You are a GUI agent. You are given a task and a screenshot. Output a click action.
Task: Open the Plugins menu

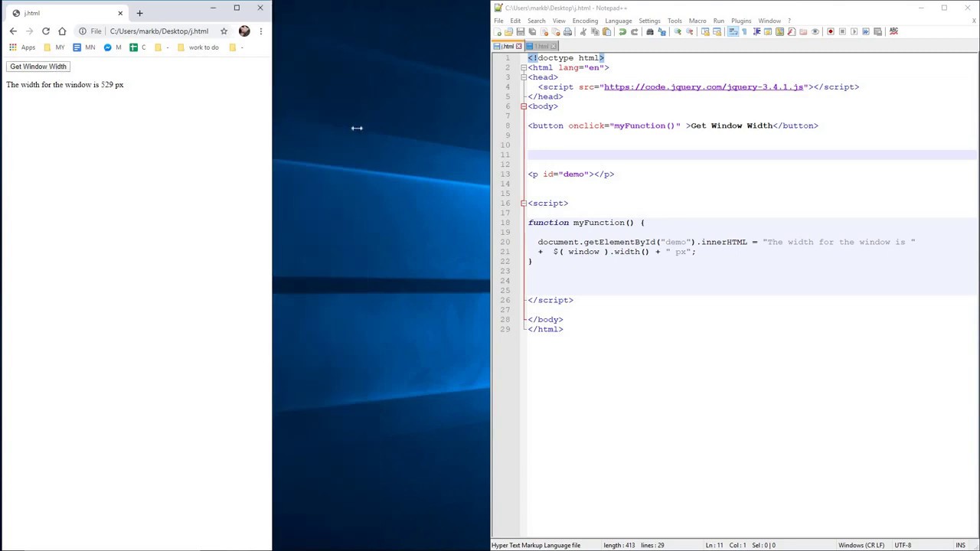pos(741,21)
